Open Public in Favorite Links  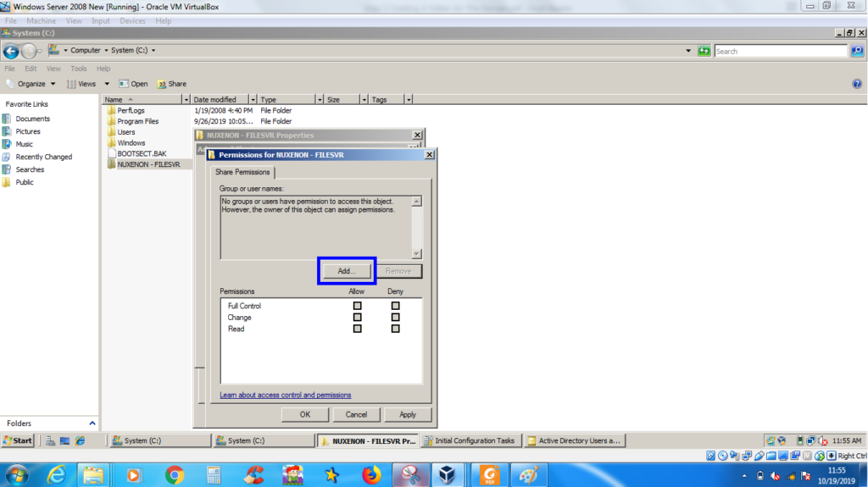25,182
